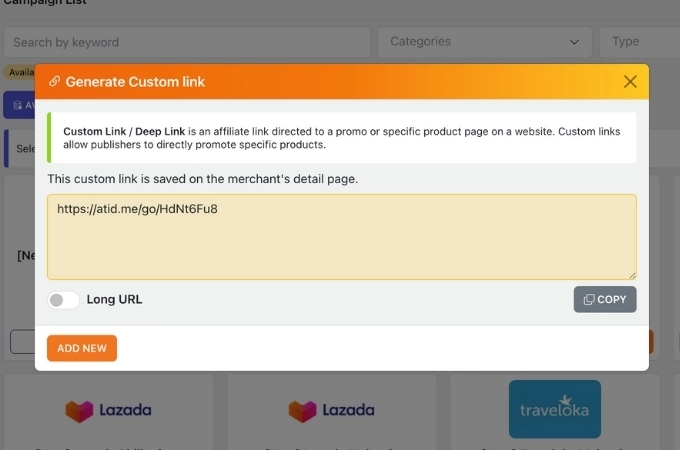The image size is (680, 450).
Task: Close the Generate Custom link dialog
Action: 630,82
